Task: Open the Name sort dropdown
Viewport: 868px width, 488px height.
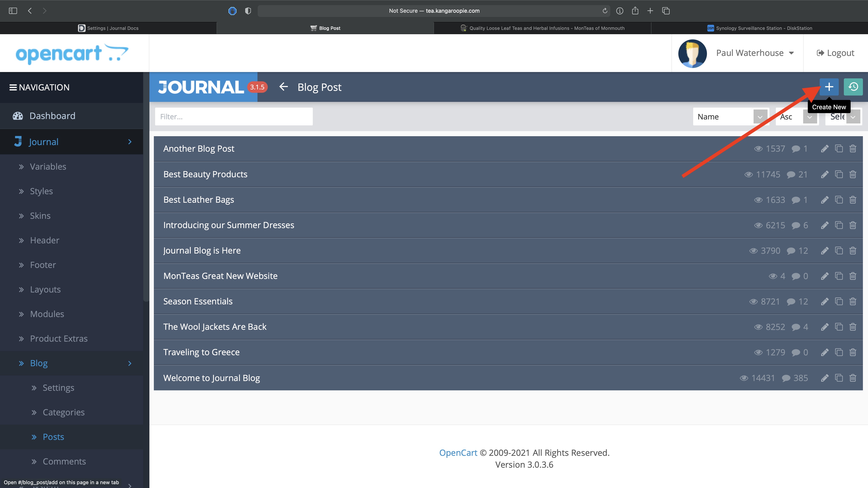Action: [730, 116]
